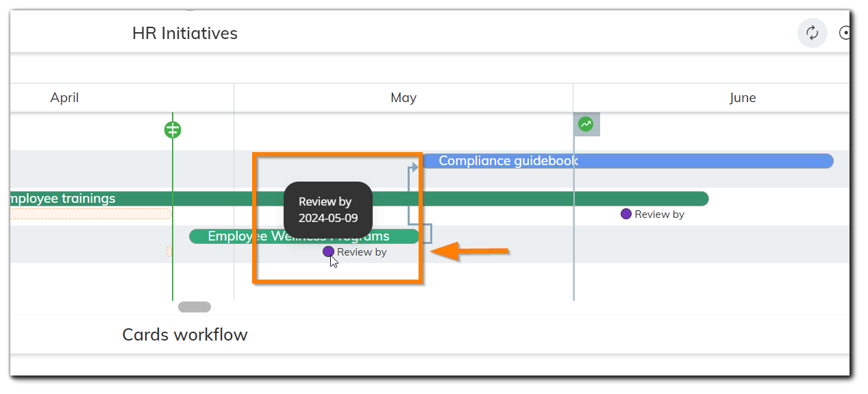Click the Review by 2024-05-09 tooltip
Screen dimensions: 868x394
[x=327, y=210]
